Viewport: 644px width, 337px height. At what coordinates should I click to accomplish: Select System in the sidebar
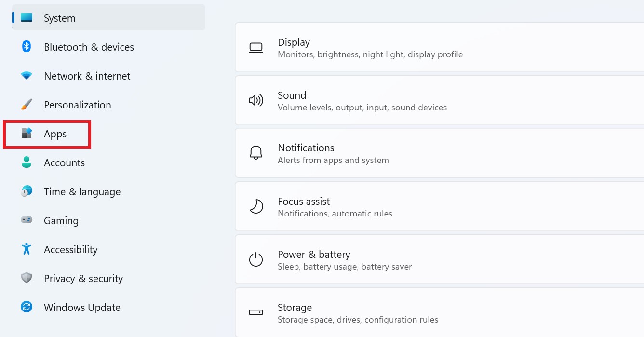click(x=59, y=18)
